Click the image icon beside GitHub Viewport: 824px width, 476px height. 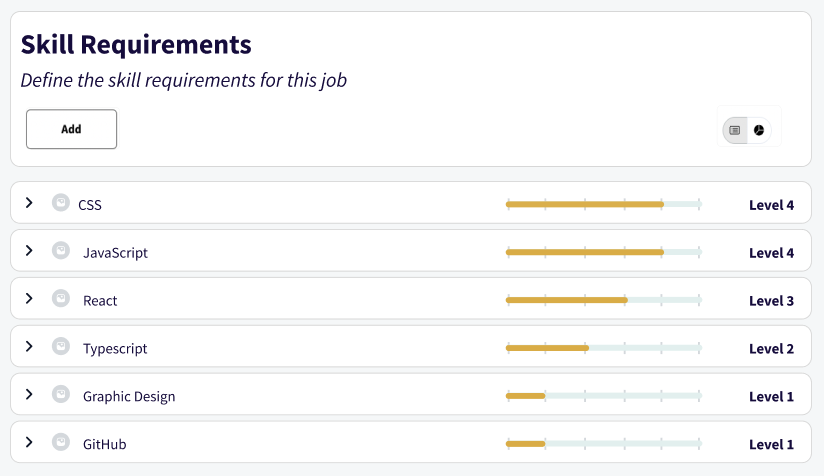[61, 442]
